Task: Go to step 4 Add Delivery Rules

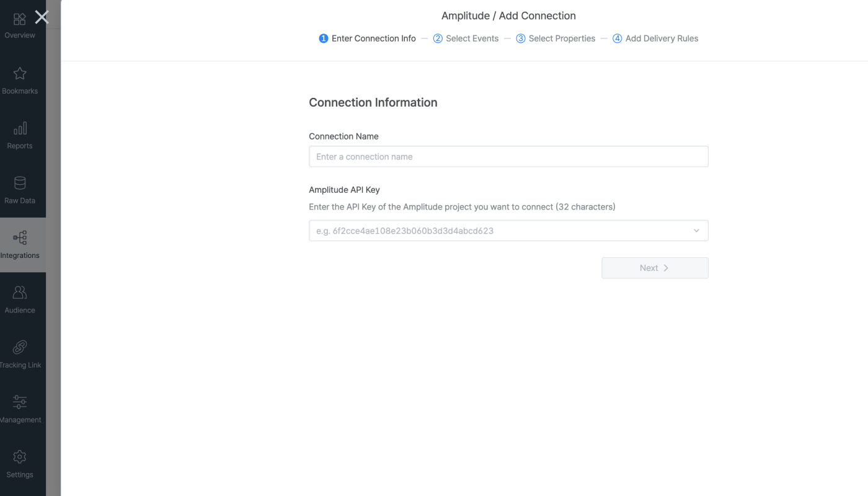Action: coord(655,38)
